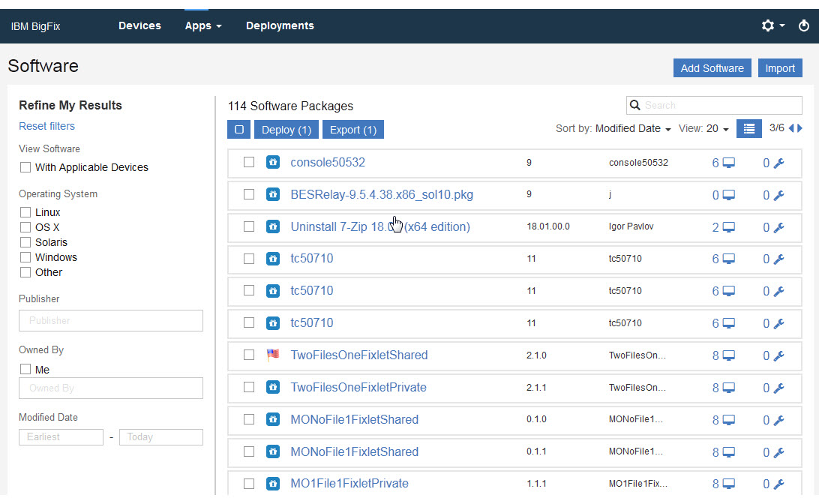Screen dimensions: 819x504
Task: Click the device monitor icon for console50532
Action: pos(728,163)
